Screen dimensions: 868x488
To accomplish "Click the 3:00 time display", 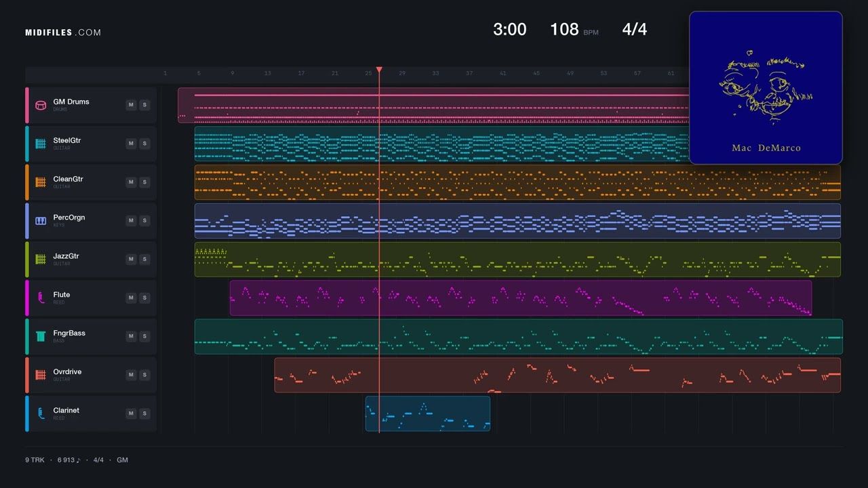I will 509,29.
